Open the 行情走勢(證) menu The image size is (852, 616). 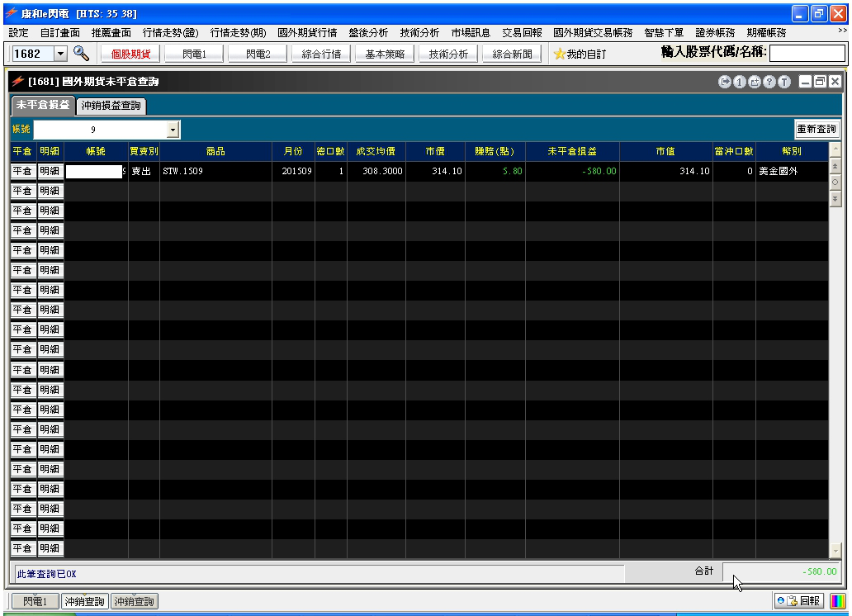pyautogui.click(x=170, y=33)
